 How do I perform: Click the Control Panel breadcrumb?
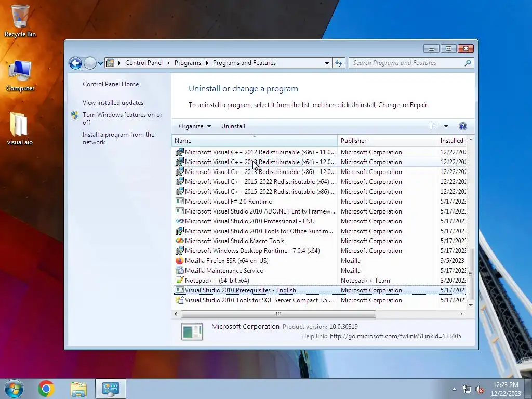(x=144, y=63)
